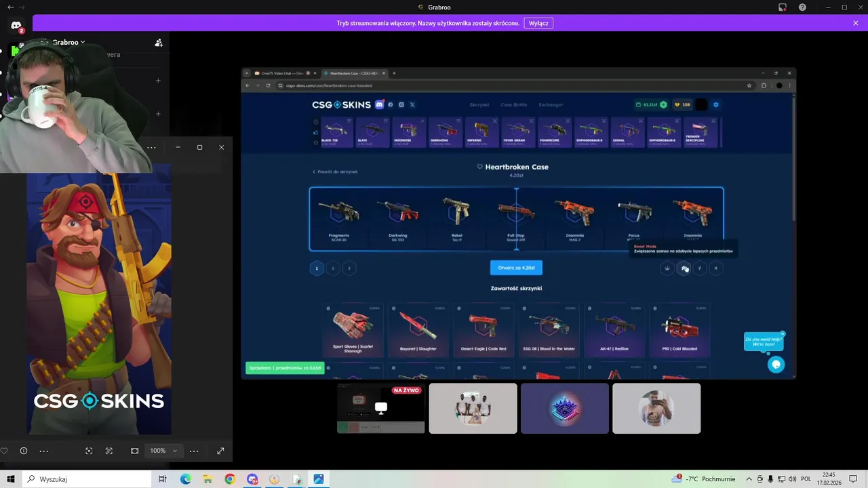Open X (Twitter) link in CSGO-Skins header
Image resolution: width=868 pixels, height=488 pixels.
pyautogui.click(x=412, y=104)
